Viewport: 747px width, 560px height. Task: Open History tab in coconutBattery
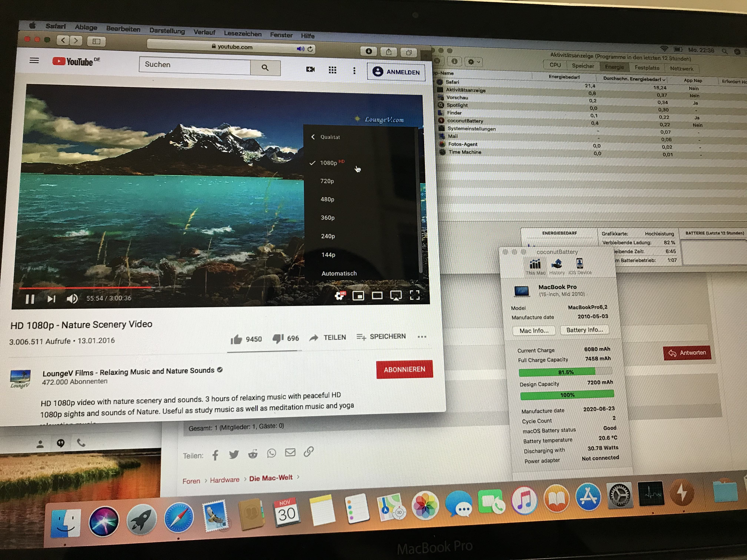pos(557,267)
